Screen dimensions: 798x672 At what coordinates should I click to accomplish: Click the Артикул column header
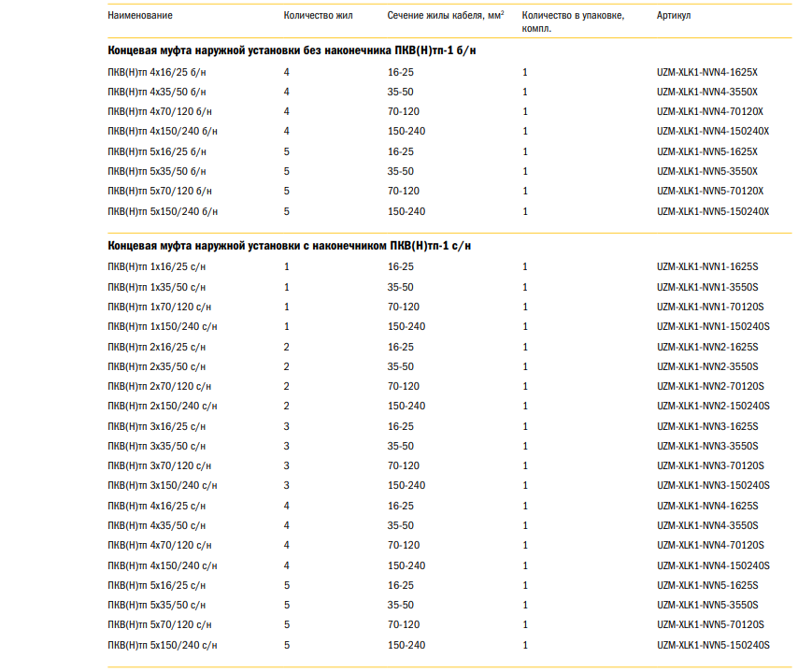pos(674,15)
